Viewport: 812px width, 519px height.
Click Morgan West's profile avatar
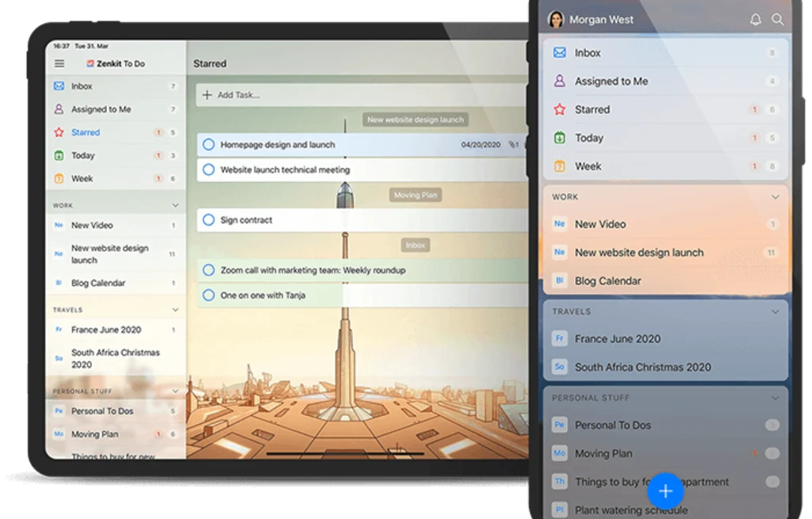pyautogui.click(x=556, y=20)
